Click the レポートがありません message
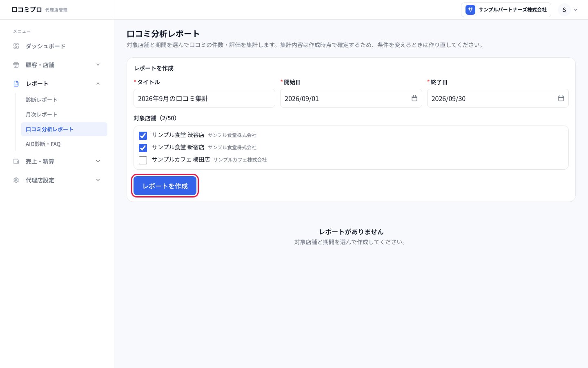The image size is (588, 368). (x=351, y=232)
